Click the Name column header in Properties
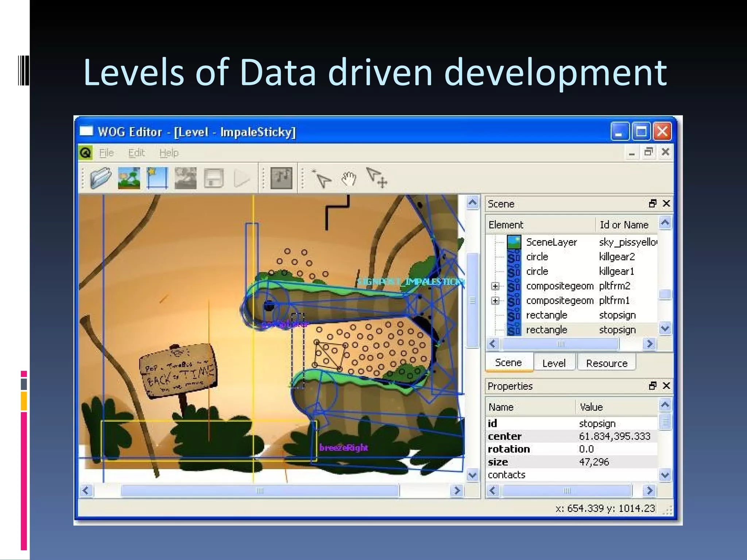Image resolution: width=747 pixels, height=560 pixels. coord(531,407)
